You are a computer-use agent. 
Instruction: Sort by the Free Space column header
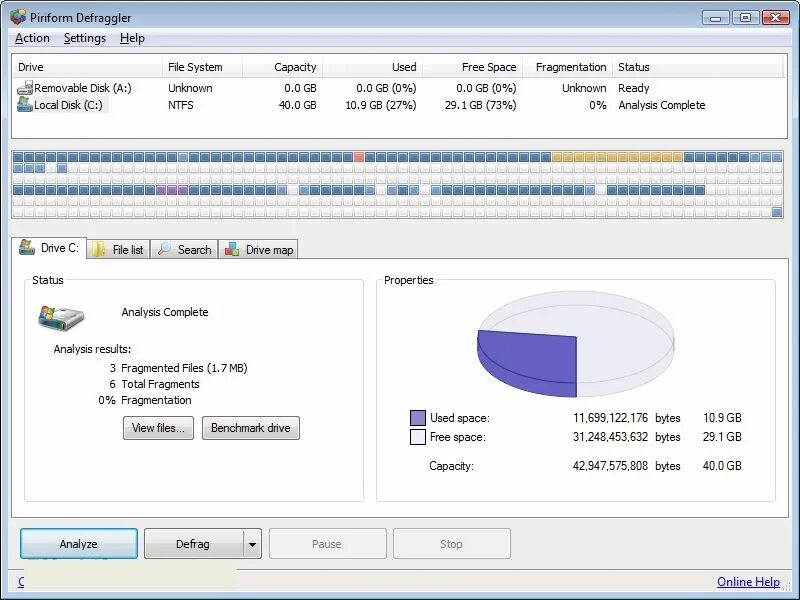click(x=472, y=67)
